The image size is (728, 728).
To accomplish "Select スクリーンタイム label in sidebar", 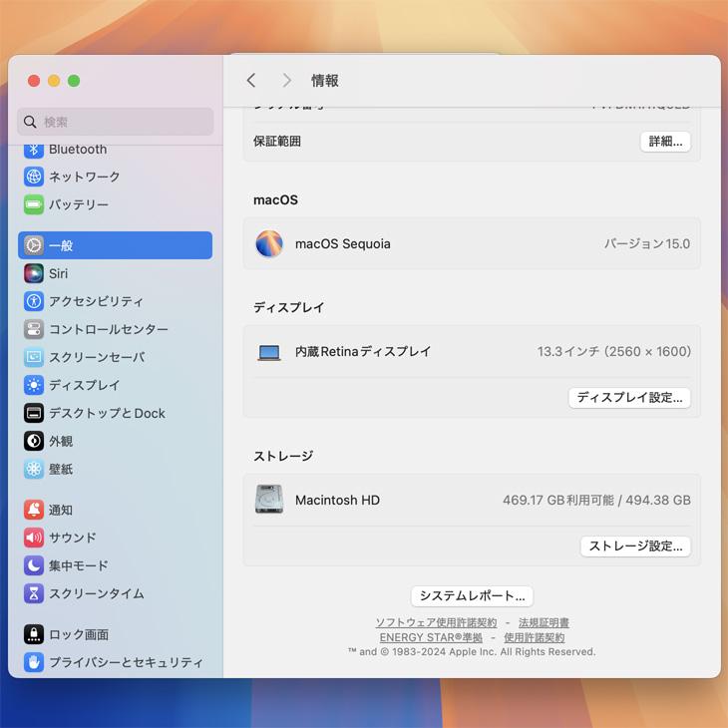I will tap(97, 593).
